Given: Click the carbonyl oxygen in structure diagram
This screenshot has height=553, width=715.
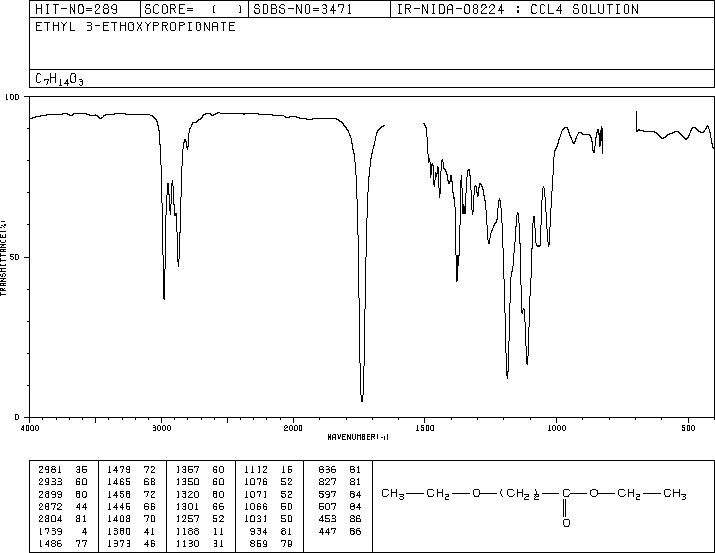Looking at the screenshot, I should [x=566, y=523].
